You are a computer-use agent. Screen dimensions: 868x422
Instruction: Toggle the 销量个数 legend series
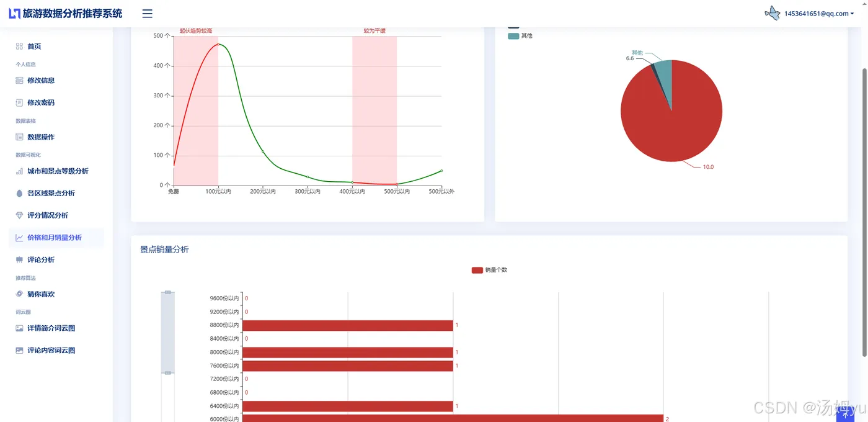(x=490, y=270)
